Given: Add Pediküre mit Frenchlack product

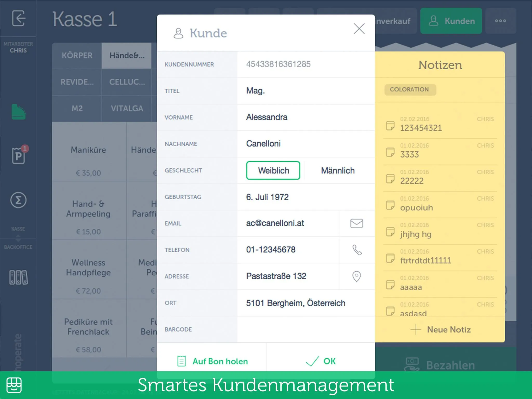Looking at the screenshot, I should coord(89,328).
